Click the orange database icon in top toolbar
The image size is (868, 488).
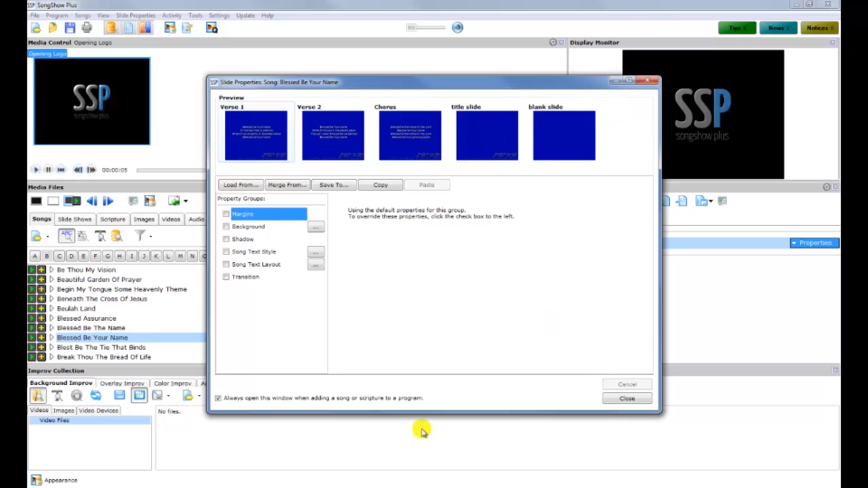point(111,28)
